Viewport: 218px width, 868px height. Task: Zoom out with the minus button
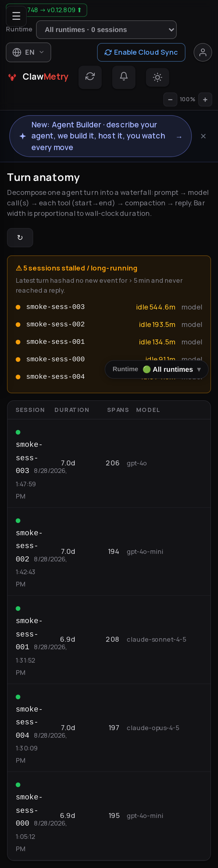[x=170, y=99]
